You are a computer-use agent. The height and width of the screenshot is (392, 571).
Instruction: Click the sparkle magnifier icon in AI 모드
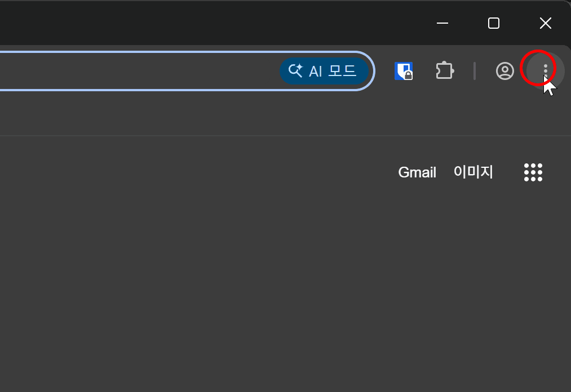click(x=295, y=70)
